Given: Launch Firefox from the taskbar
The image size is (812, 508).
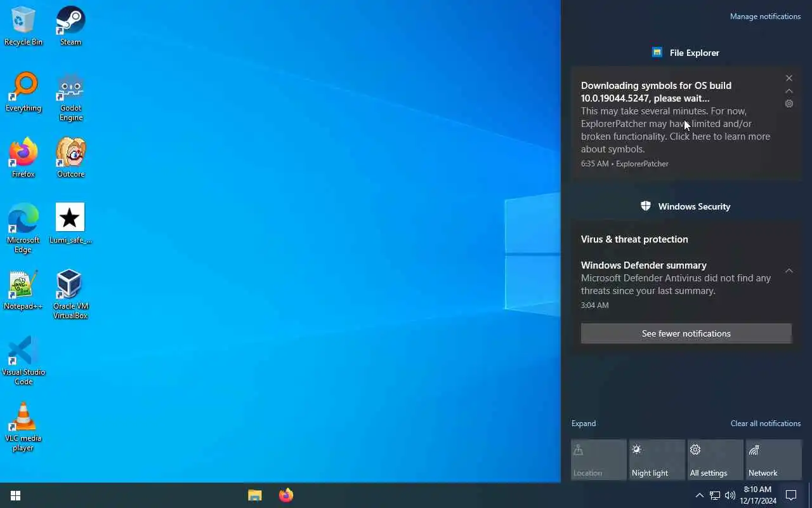Looking at the screenshot, I should tap(286, 495).
